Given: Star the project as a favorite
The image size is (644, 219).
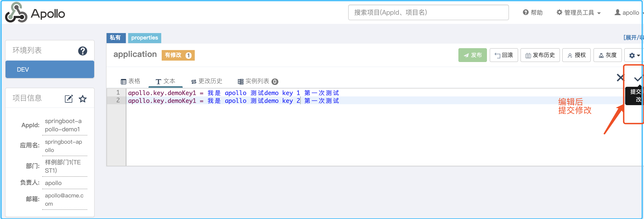Looking at the screenshot, I should [82, 99].
